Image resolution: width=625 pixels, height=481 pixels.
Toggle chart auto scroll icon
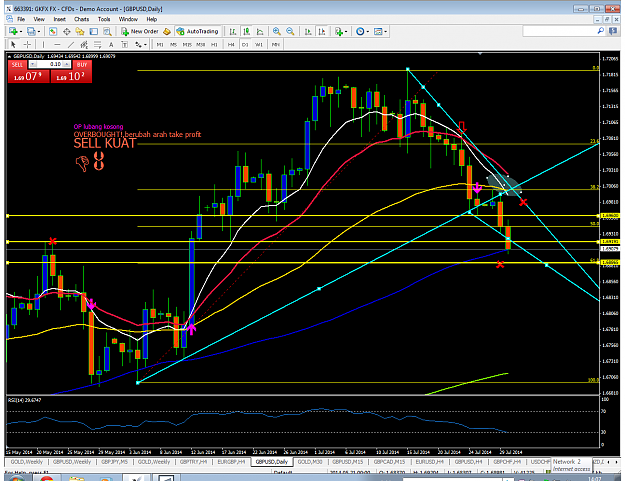(308, 31)
